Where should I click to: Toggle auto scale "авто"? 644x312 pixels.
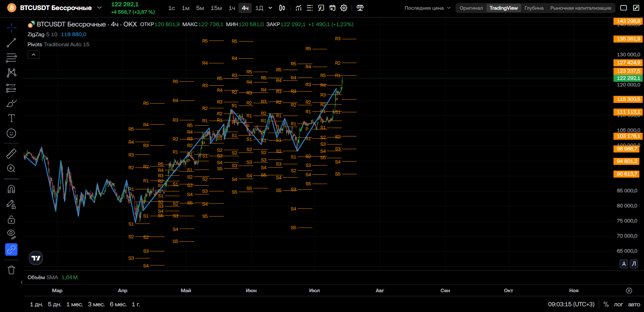634,304
